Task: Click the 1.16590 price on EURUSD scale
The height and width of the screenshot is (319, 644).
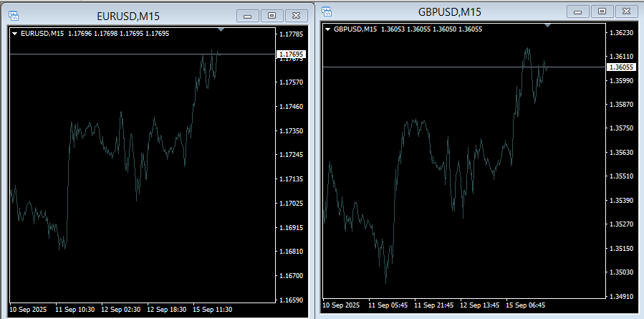Action: tap(291, 300)
